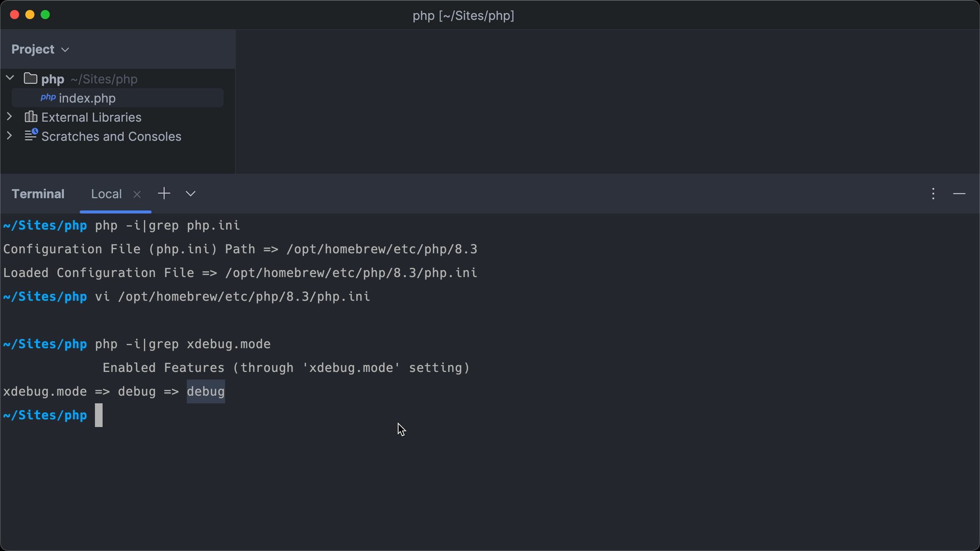Viewport: 980px width, 551px height.
Task: Click the highlighted debug value
Action: coord(206,391)
